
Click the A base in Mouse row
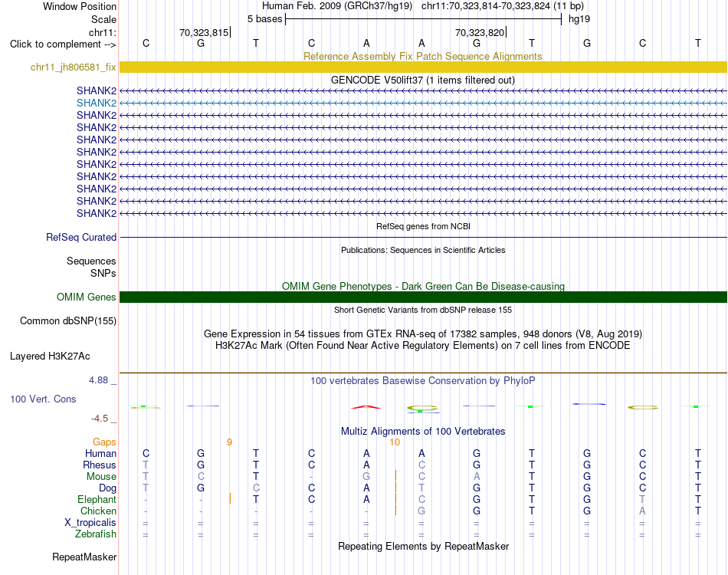tap(477, 477)
